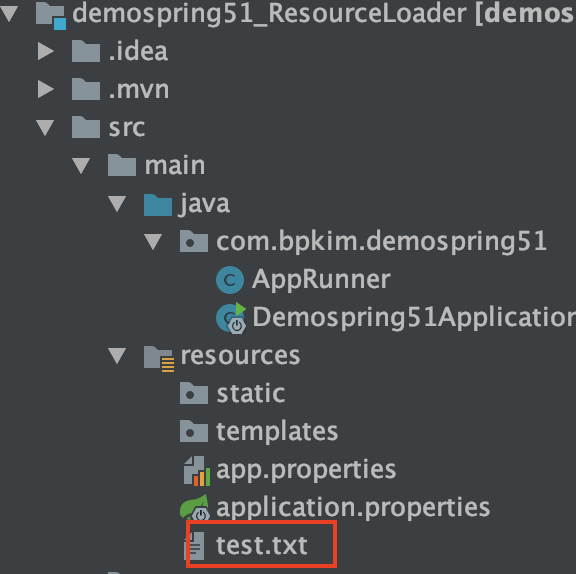
Task: Collapse the com.bpkim.demospring51 package arrow
Action: (x=153, y=241)
